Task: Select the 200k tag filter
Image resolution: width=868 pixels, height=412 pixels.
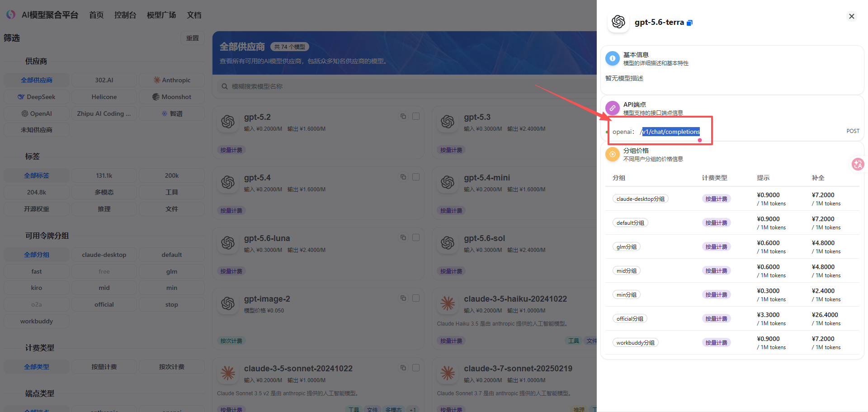Action: pyautogui.click(x=172, y=175)
